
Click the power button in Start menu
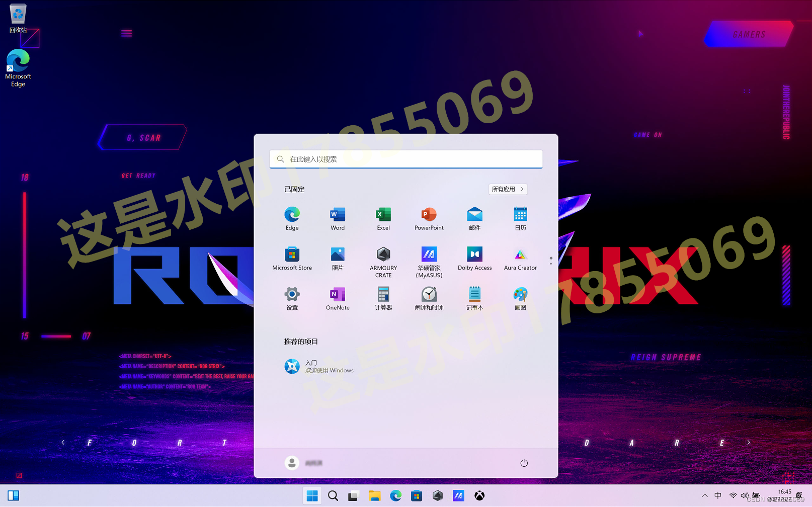[524, 463]
